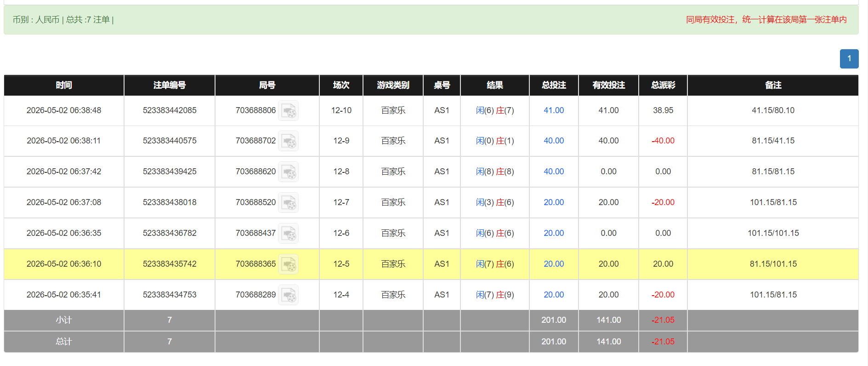Click the 备注 column header

tap(773, 85)
